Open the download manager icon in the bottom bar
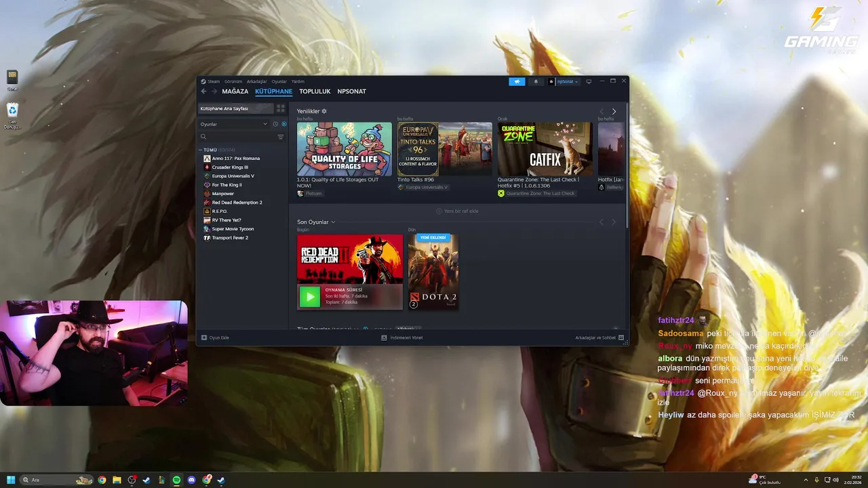Screen dimensions: 868x488 coord(384,338)
